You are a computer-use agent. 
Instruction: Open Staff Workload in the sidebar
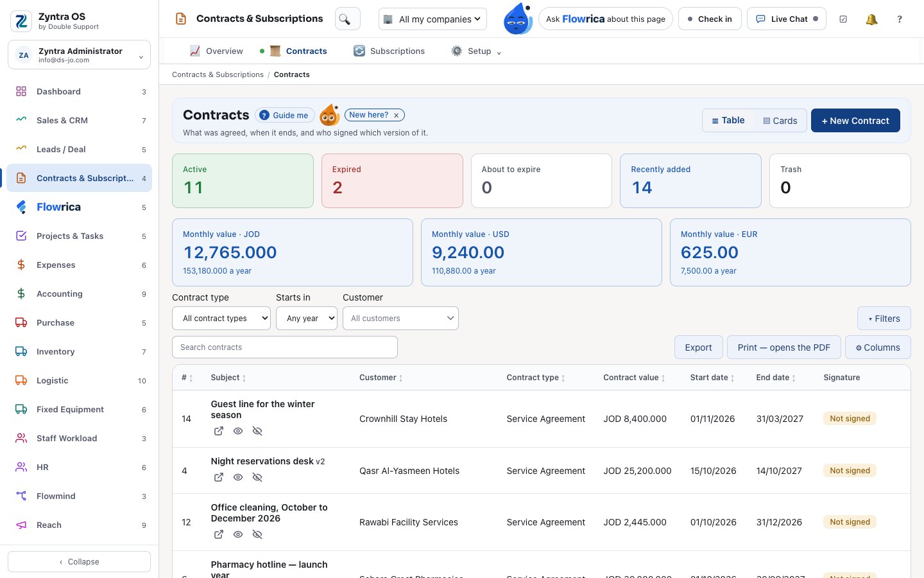(80, 438)
